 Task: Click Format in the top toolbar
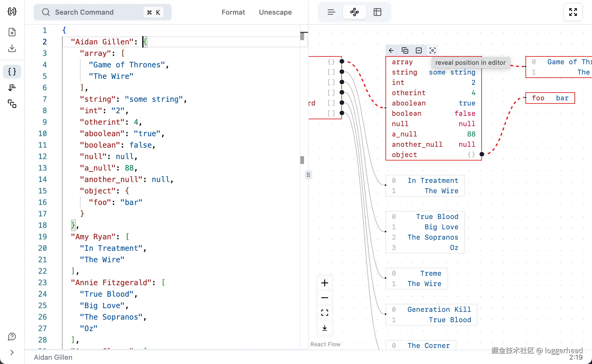[x=233, y=12]
